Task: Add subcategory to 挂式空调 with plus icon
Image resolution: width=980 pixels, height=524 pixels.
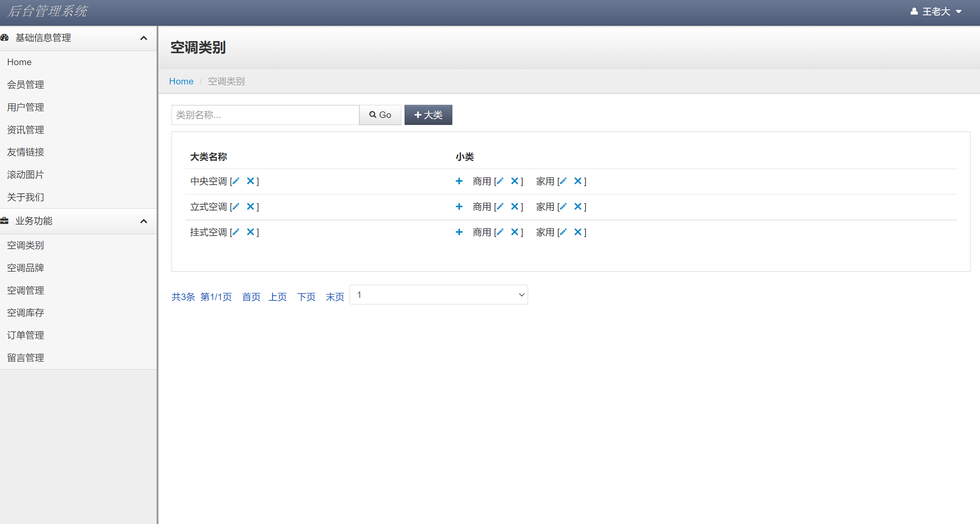Action: (x=459, y=232)
